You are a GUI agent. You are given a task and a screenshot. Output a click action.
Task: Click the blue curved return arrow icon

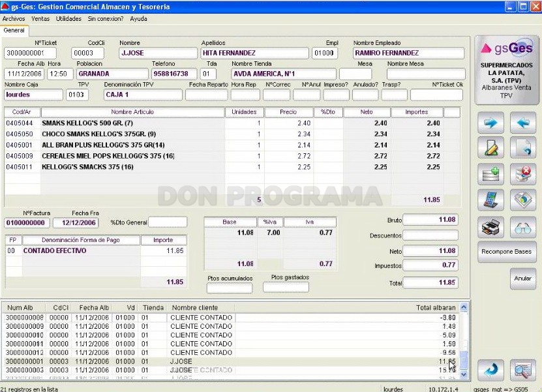pos(490,370)
